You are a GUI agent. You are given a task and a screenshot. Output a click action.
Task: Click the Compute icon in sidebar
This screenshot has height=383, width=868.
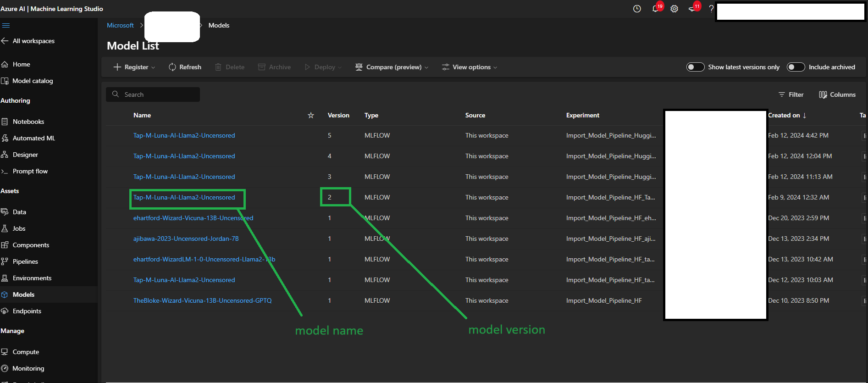pos(5,352)
